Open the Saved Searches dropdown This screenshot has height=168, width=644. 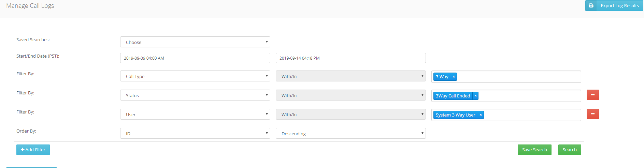tap(195, 42)
